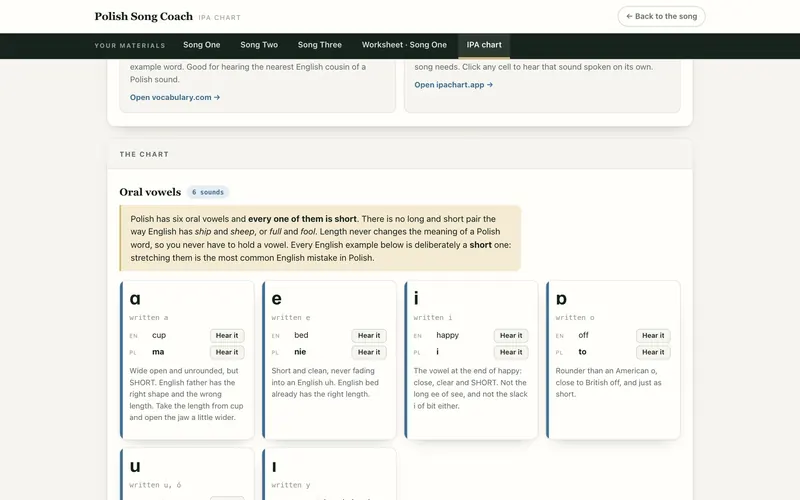The height and width of the screenshot is (500, 800).
Task: Open vocabulary.com link
Action: [174, 97]
